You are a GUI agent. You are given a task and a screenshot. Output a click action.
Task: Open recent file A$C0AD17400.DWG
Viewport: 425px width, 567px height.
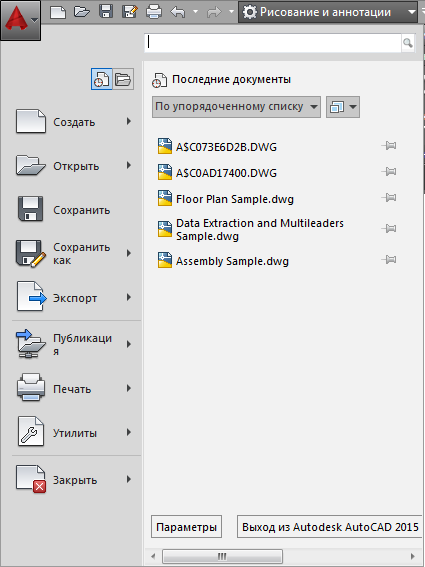(x=226, y=173)
